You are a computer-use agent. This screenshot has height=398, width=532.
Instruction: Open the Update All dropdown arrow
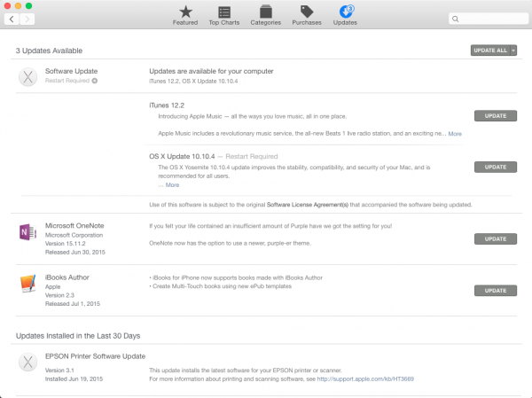click(x=513, y=51)
